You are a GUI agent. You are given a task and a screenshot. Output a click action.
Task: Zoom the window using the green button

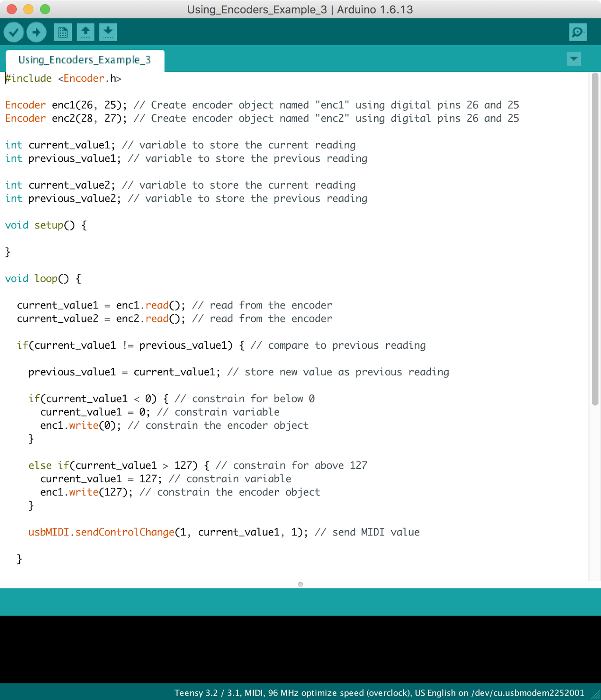(x=45, y=9)
